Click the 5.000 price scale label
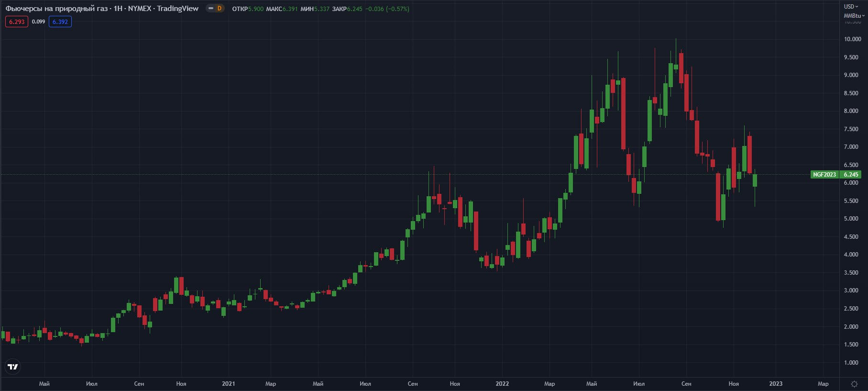The image size is (868, 391). 851,219
